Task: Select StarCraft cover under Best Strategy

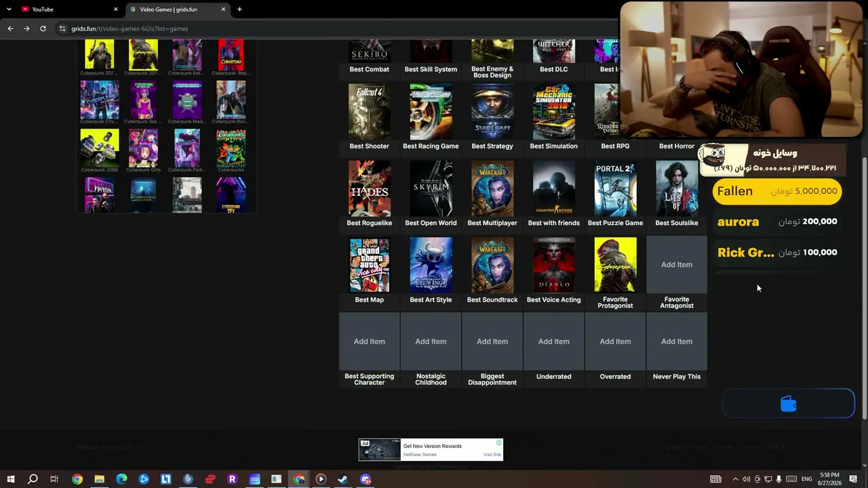Action: [x=492, y=112]
